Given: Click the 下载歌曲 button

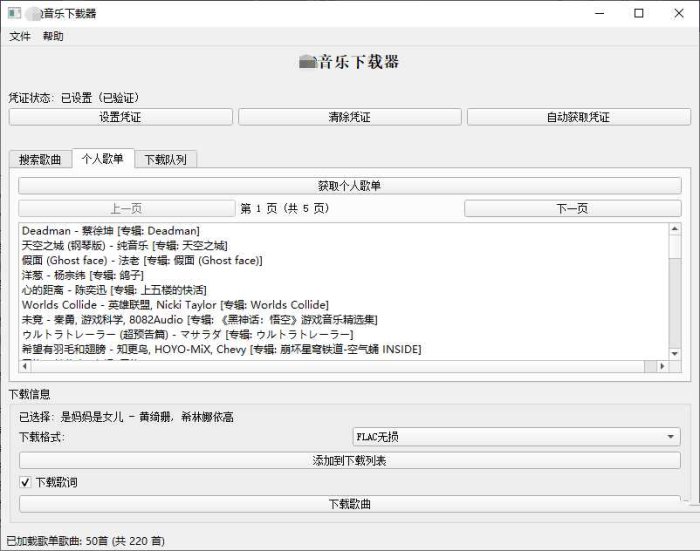Looking at the screenshot, I should click(x=350, y=504).
